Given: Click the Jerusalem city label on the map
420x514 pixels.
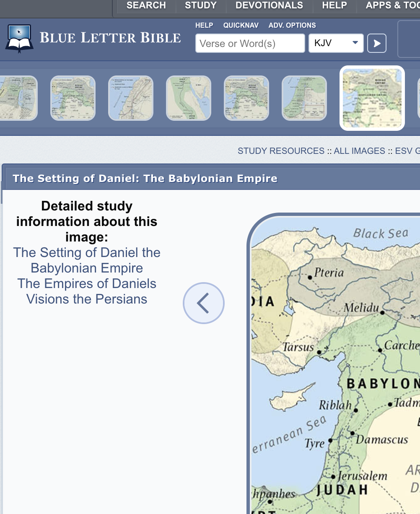Looking at the screenshot, I should [x=362, y=476].
